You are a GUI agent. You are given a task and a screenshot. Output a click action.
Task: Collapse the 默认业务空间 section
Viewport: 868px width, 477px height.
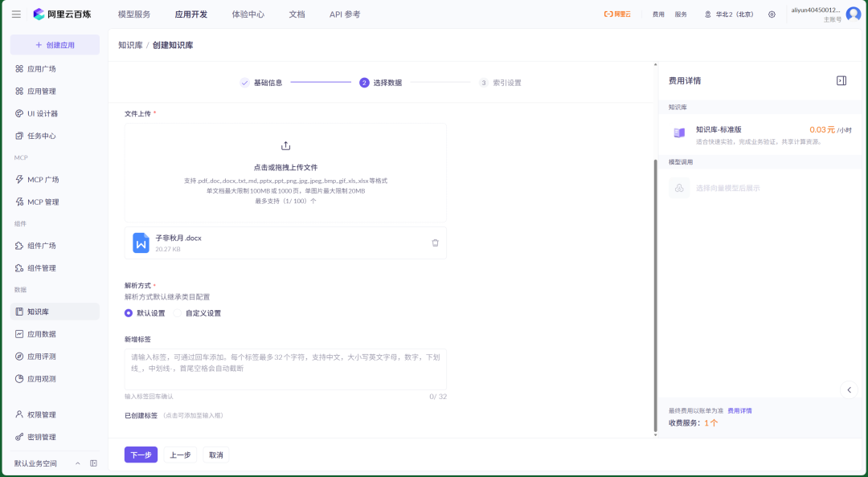tap(77, 463)
